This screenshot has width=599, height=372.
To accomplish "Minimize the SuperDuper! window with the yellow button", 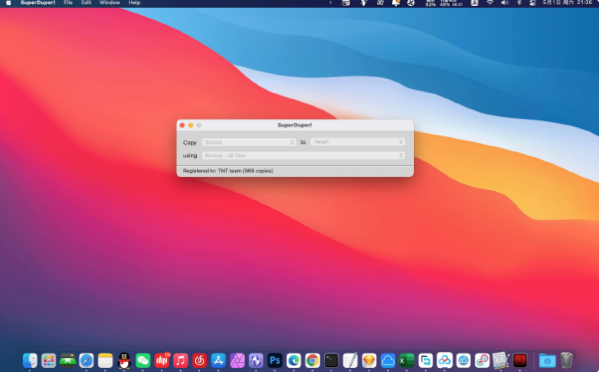I will pos(191,125).
